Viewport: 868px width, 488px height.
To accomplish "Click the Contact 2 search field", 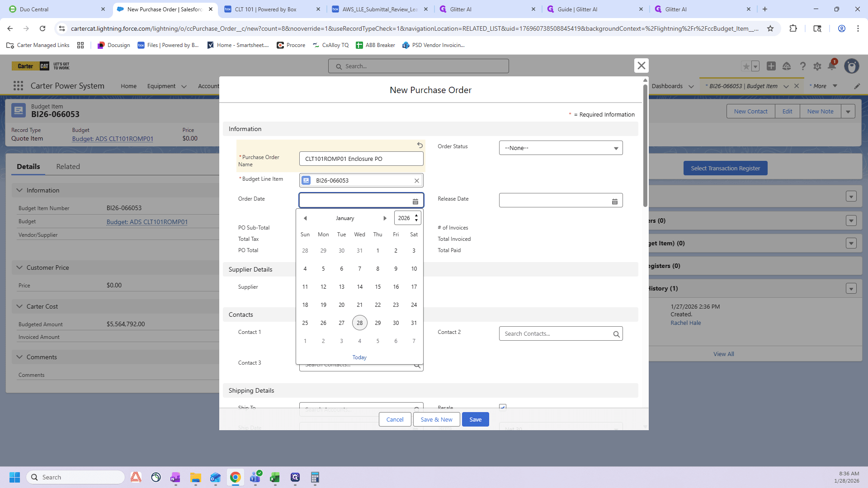I will click(561, 334).
